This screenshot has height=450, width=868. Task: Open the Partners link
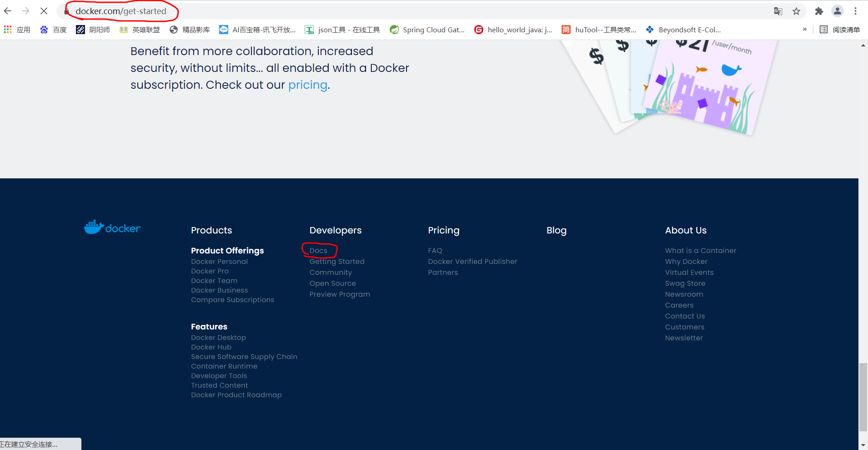tap(443, 273)
